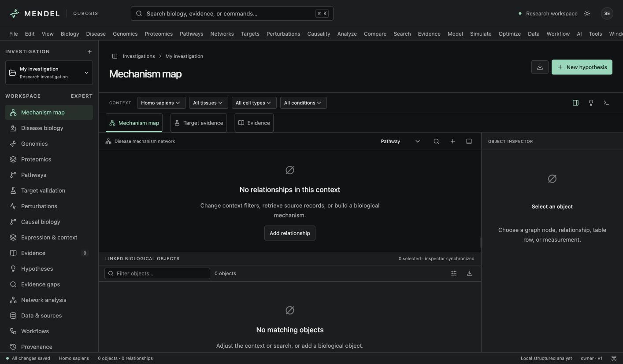The height and width of the screenshot is (364, 623).
Task: Toggle the sidebar icon next to Investigations breadcrumb
Action: (115, 56)
